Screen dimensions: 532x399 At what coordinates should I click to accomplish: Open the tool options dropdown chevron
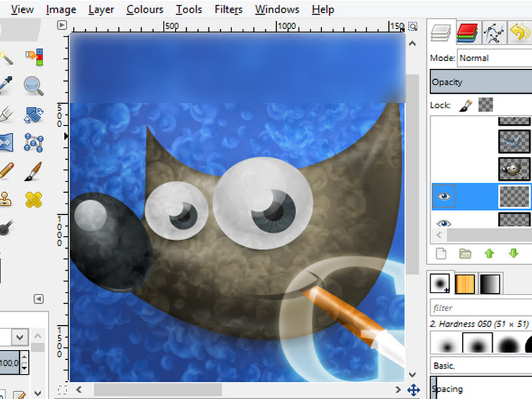click(x=20, y=337)
